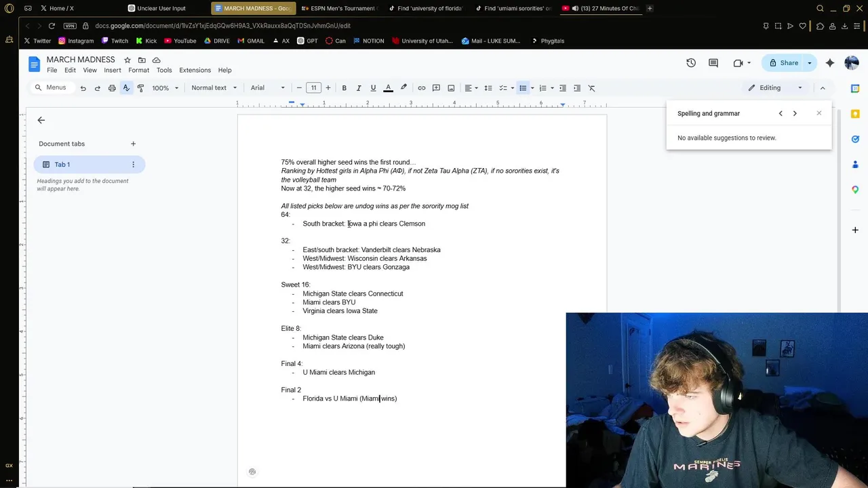Open the File menu
Screen dimensions: 868x488
(x=52, y=70)
